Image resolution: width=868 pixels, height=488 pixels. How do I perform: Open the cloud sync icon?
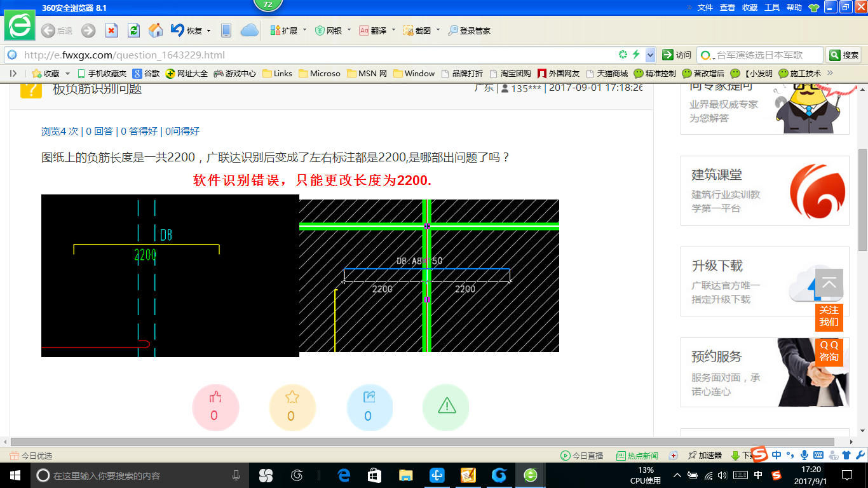(x=250, y=30)
